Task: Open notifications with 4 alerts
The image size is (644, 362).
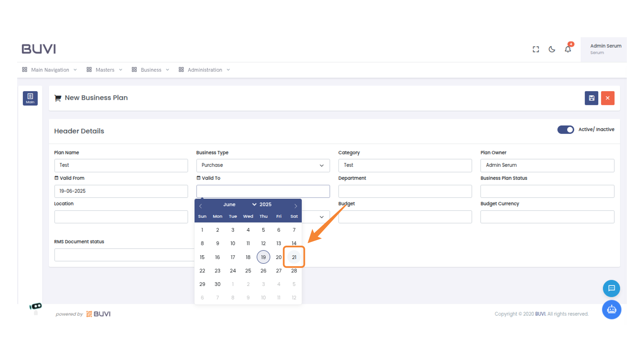Action: 568,49
